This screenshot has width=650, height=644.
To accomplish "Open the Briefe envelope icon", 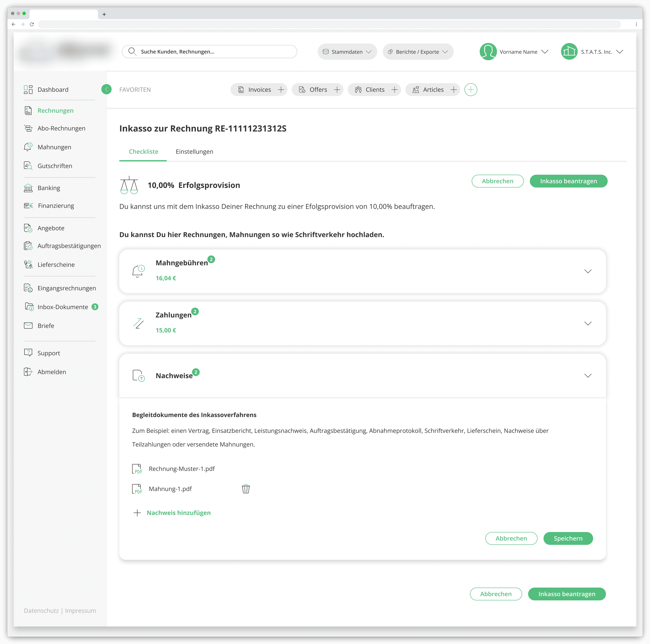I will 28,326.
